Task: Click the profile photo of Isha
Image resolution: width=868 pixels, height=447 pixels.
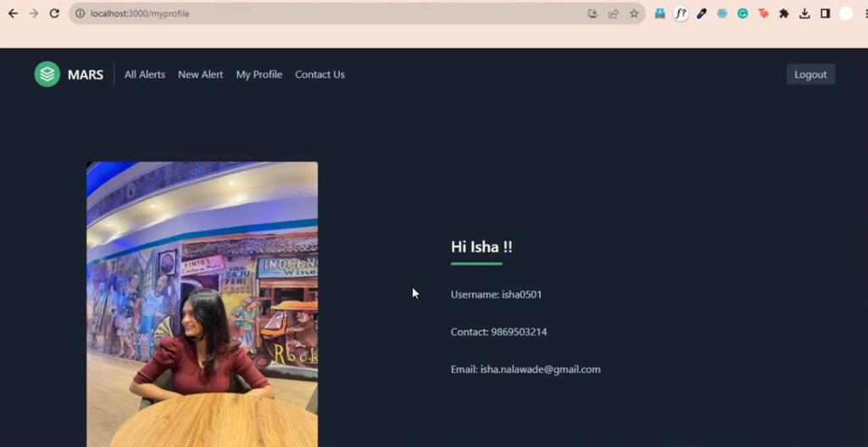Action: point(202,304)
